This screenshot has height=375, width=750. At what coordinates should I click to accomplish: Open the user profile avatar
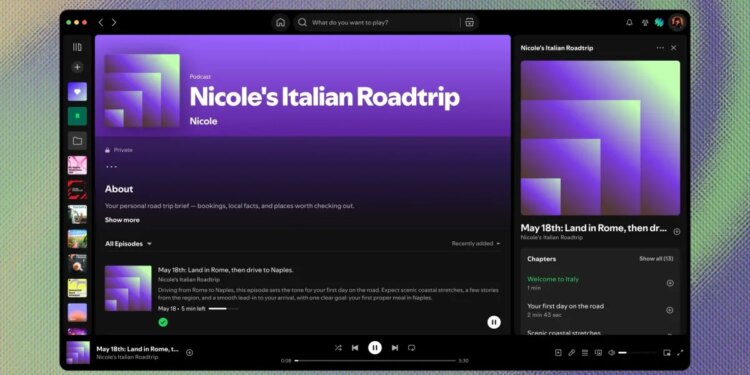pos(677,22)
